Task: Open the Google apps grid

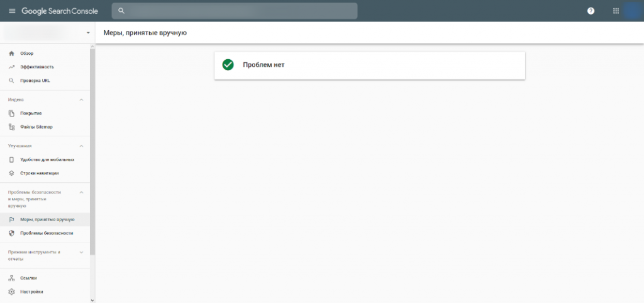Action: point(616,11)
